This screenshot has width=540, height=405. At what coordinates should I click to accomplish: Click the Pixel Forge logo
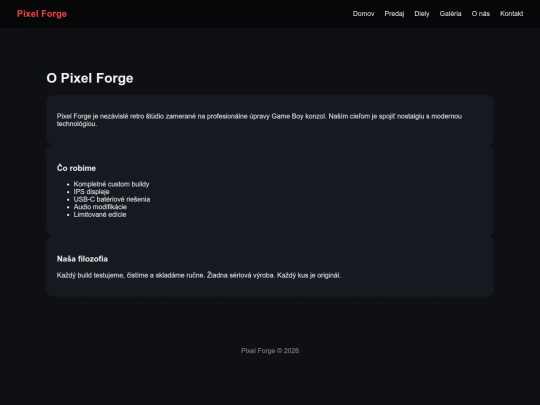[42, 14]
